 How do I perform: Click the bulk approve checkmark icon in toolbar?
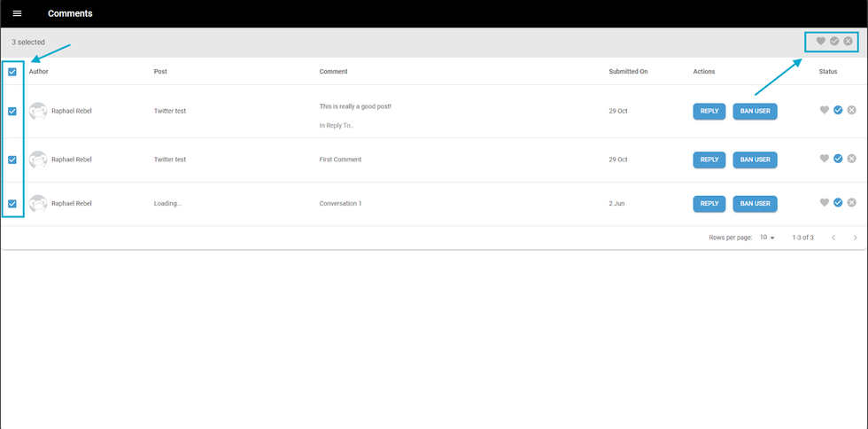pyautogui.click(x=834, y=42)
